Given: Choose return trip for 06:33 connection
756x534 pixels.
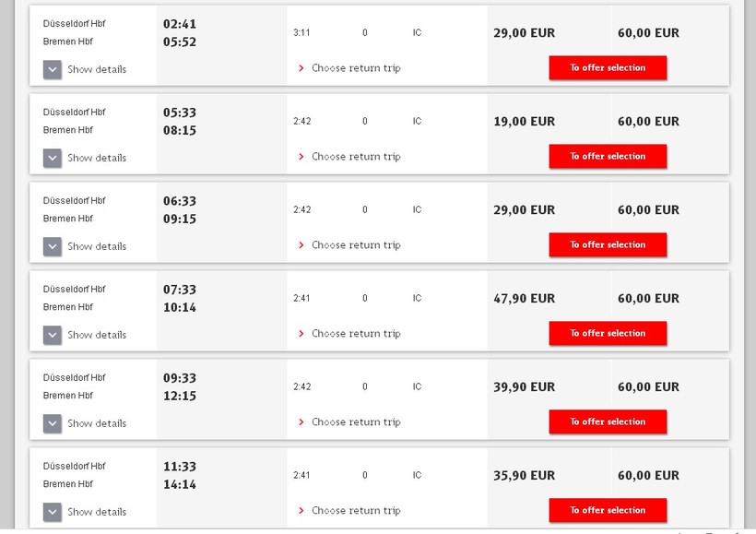Looking at the screenshot, I should coord(355,245).
